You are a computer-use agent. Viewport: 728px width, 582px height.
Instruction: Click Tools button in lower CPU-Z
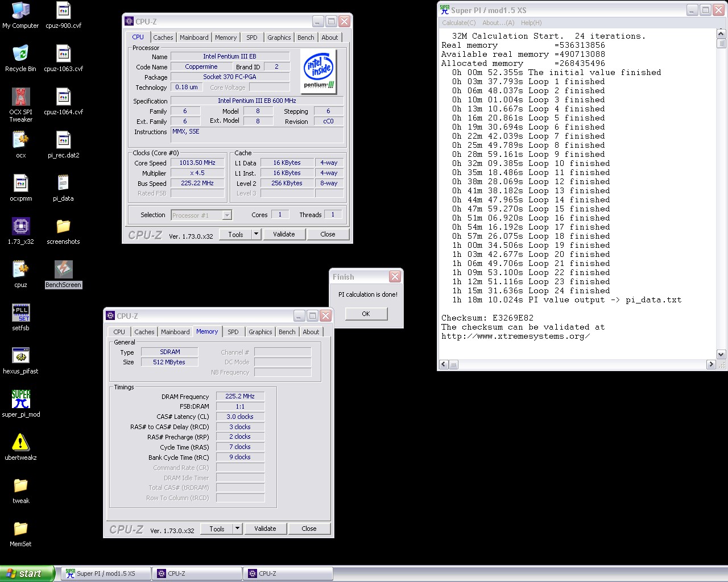[217, 529]
